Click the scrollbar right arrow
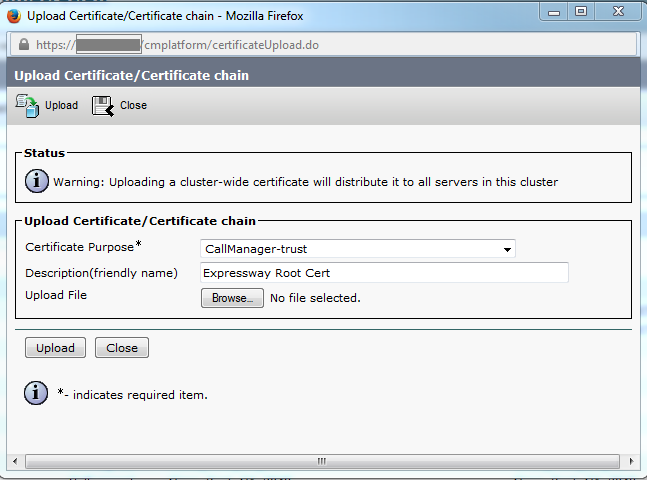This screenshot has width=647, height=480. click(631, 461)
